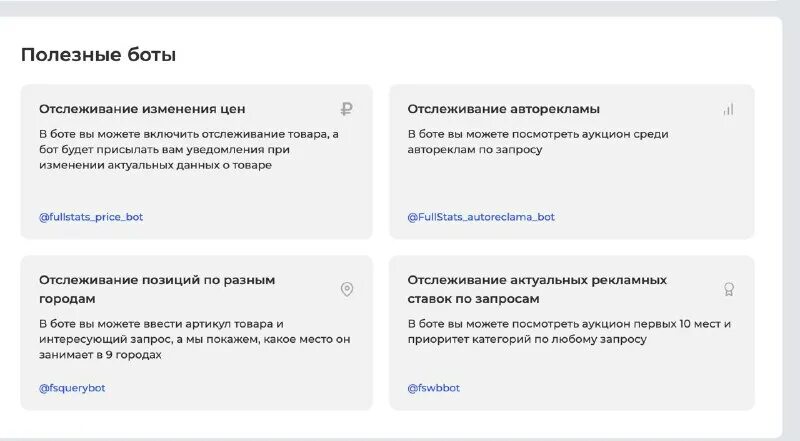Follow the @fswbbot link

click(434, 387)
